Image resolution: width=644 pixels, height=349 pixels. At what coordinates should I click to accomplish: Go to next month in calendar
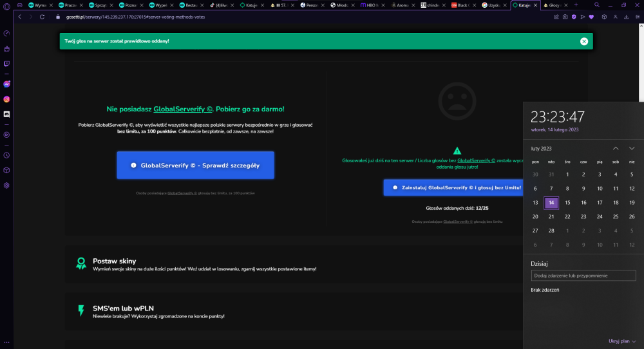pos(632,148)
